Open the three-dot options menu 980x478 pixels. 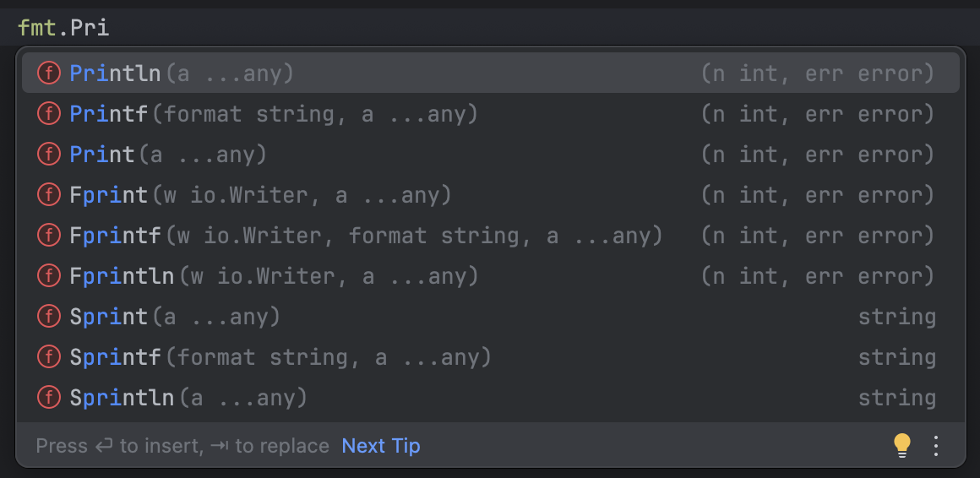click(935, 446)
